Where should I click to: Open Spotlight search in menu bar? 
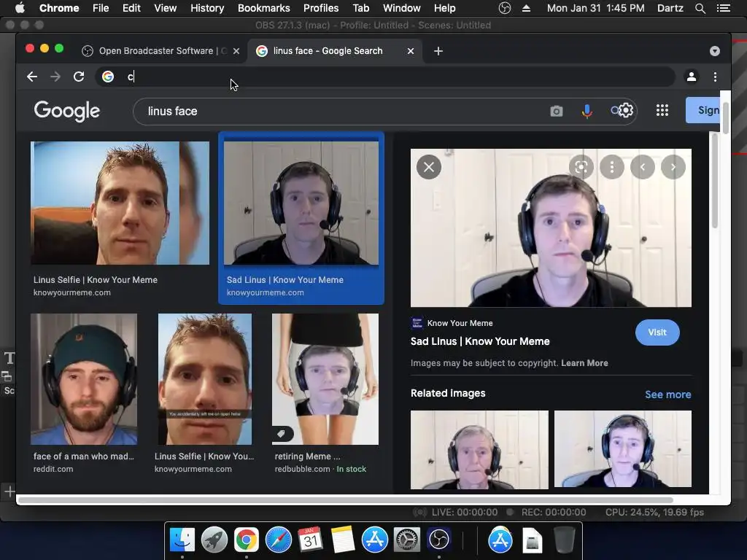[x=700, y=8]
